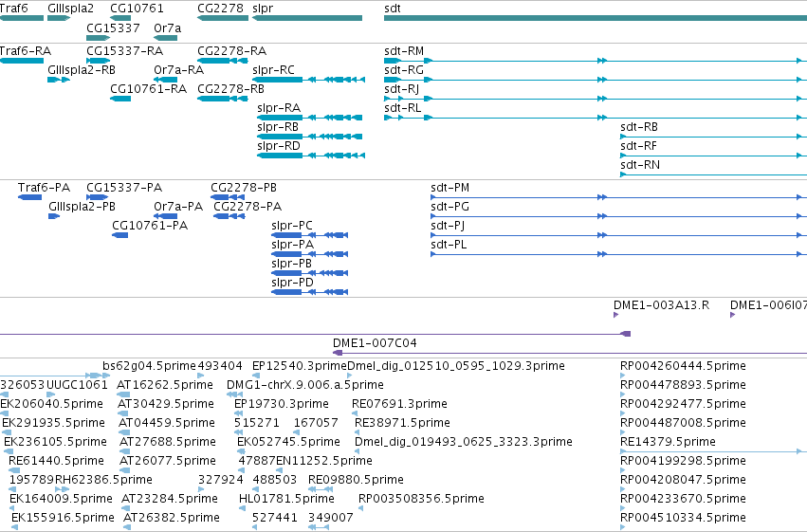Click the Dmel_dig_019493_0625_3323.3prime label
The height and width of the screenshot is (532, 807).
(464, 443)
